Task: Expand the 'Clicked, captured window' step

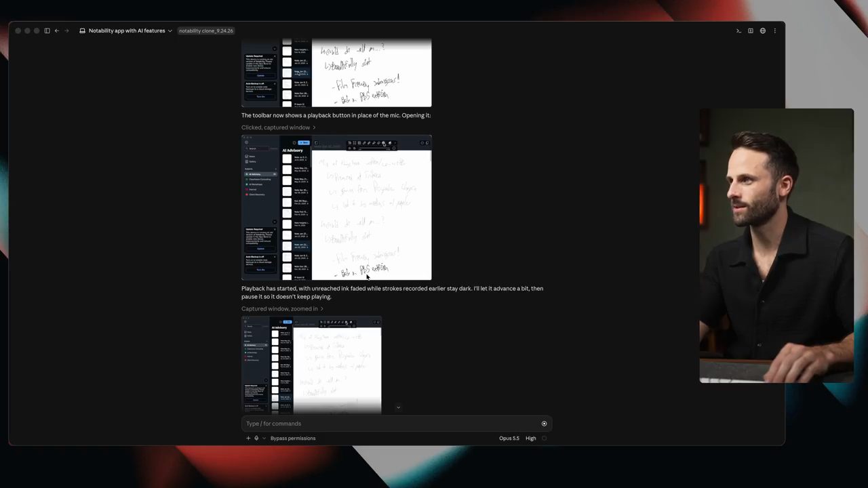Action: click(278, 127)
